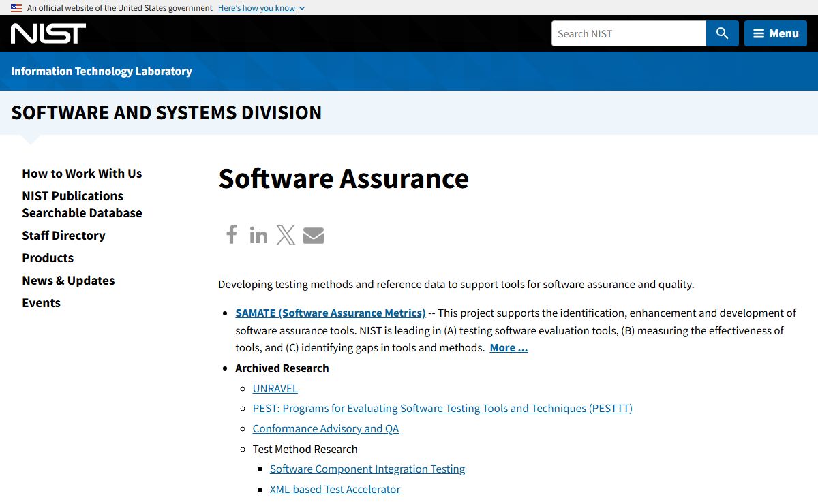Viewport: 818px width, 504px height.
Task: Open News & Updates sidebar item
Action: pos(68,280)
